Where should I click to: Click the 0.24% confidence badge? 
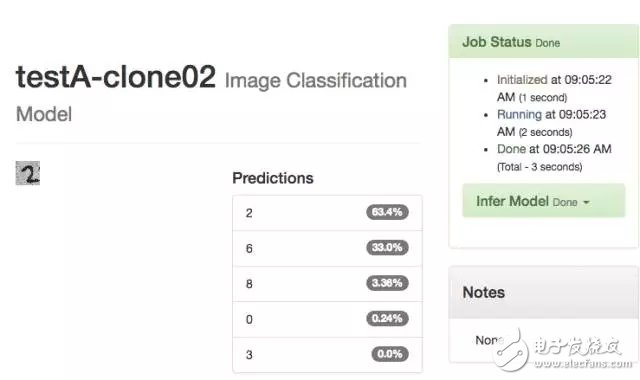pyautogui.click(x=387, y=318)
